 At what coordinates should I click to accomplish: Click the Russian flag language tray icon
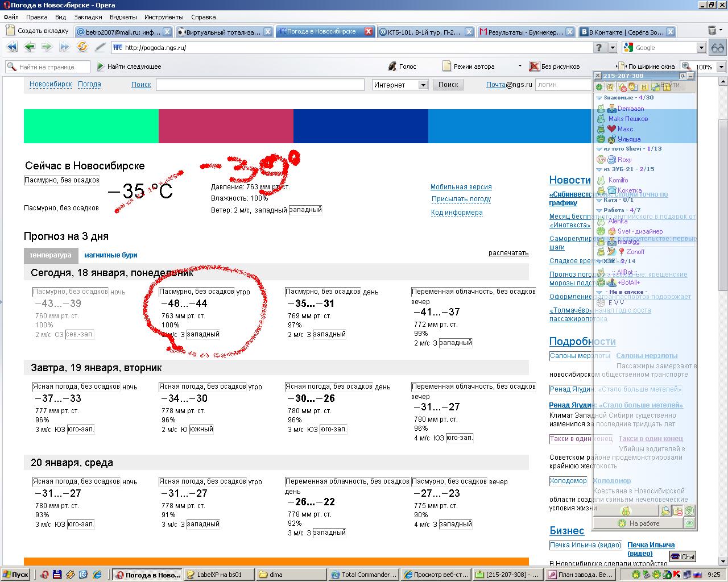[697, 575]
